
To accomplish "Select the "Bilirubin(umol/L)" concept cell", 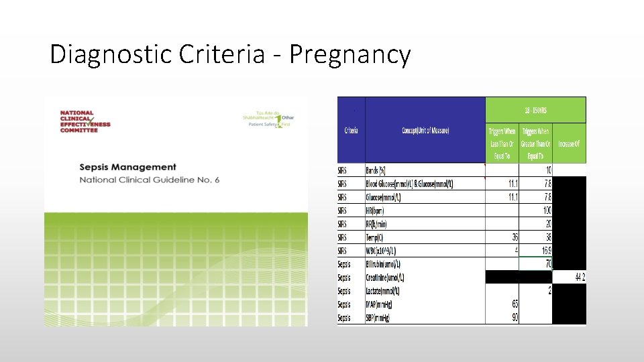I will [x=425, y=264].
